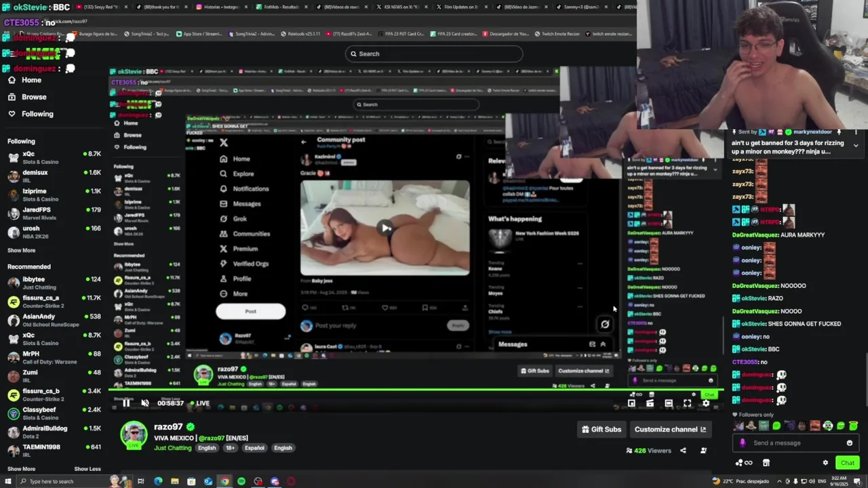Viewport: 868px width, 488px height.
Task: Open AsianAndy recommended channel
Action: pos(54,320)
